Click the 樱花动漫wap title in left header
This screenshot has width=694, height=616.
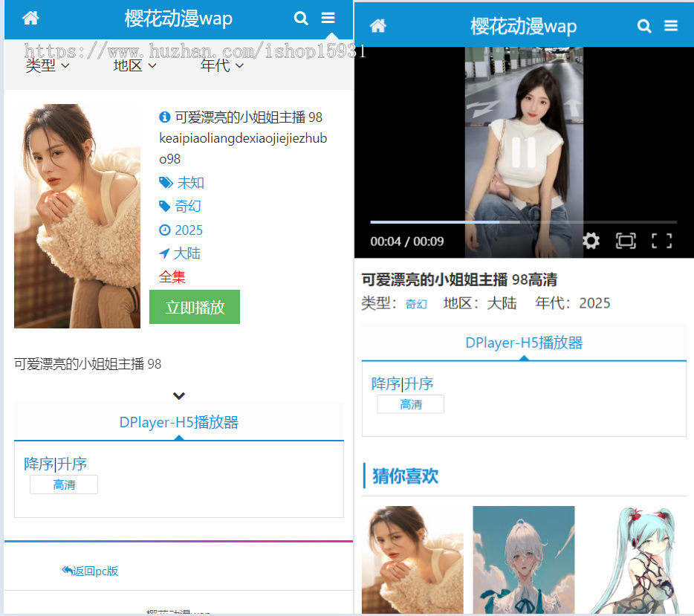pyautogui.click(x=178, y=19)
